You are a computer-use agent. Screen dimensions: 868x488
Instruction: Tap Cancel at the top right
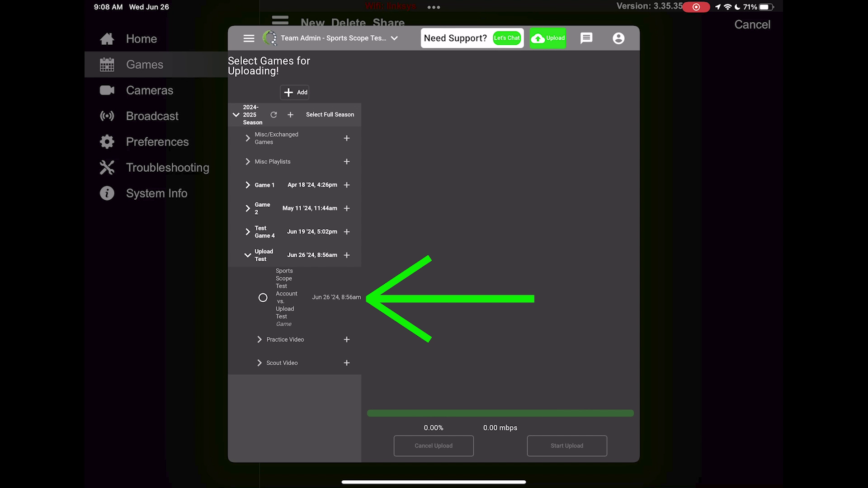(752, 24)
